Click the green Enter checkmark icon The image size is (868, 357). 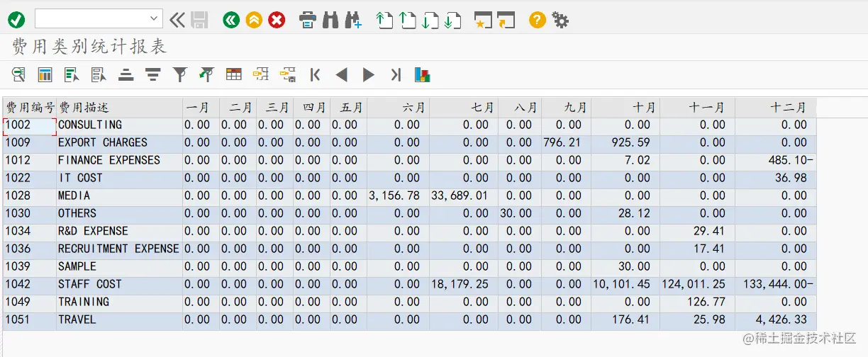[x=16, y=20]
